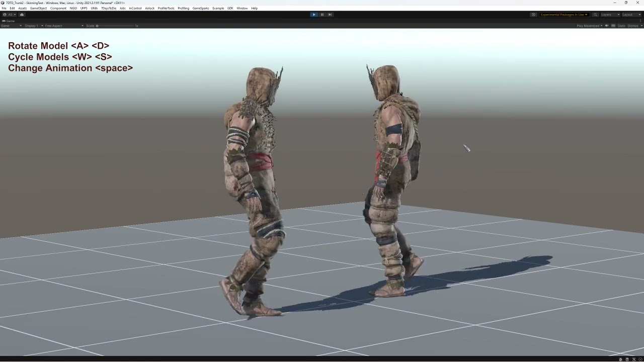This screenshot has width=644, height=362.
Task: Select the Game view tab
Action: [9, 21]
